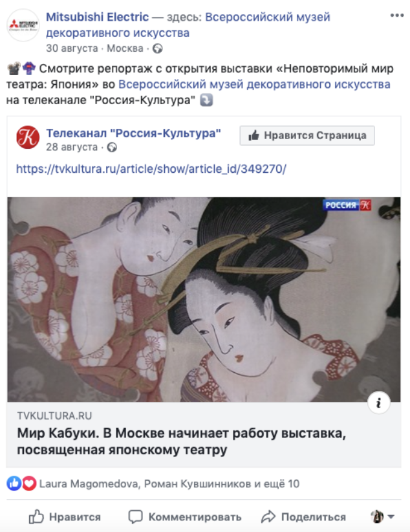Expand the profile selector dropdown arrow

tap(391, 516)
